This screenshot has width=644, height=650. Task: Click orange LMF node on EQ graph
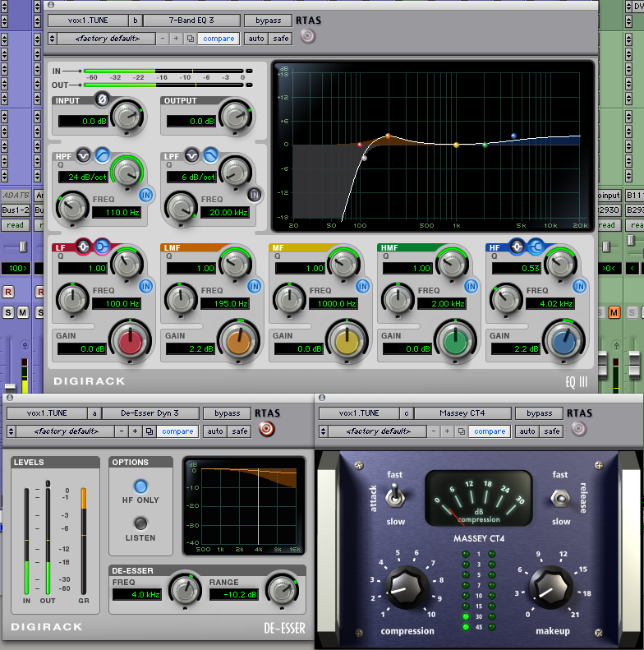(388, 136)
